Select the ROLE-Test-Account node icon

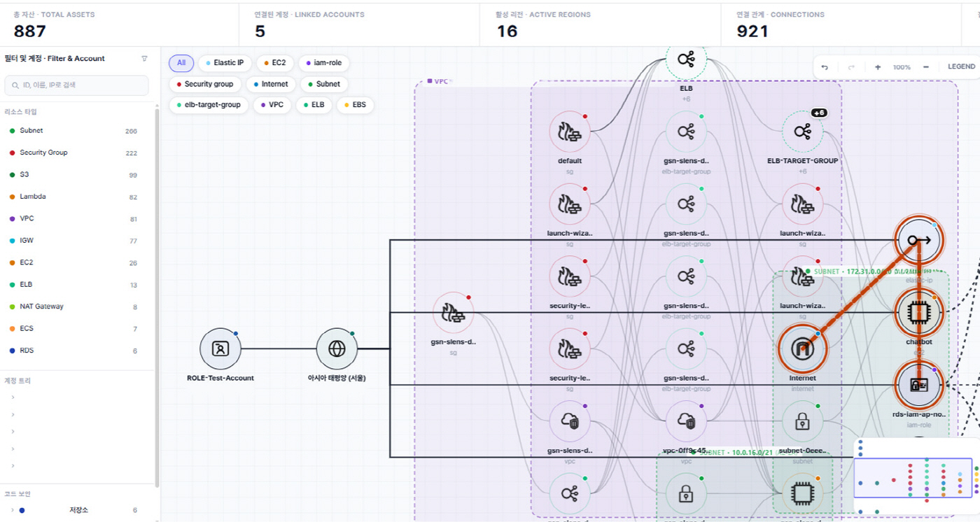tap(220, 348)
